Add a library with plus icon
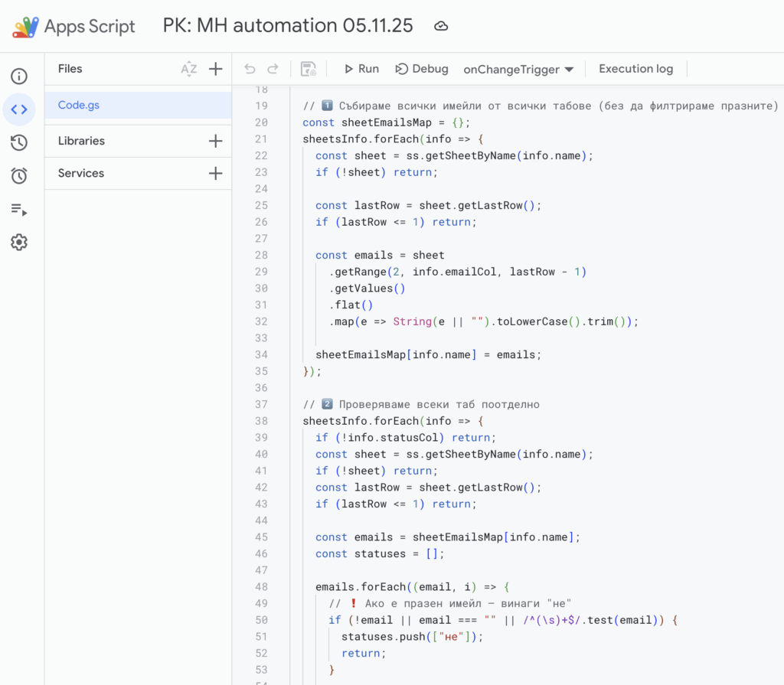This screenshot has width=784, height=685. (x=216, y=141)
